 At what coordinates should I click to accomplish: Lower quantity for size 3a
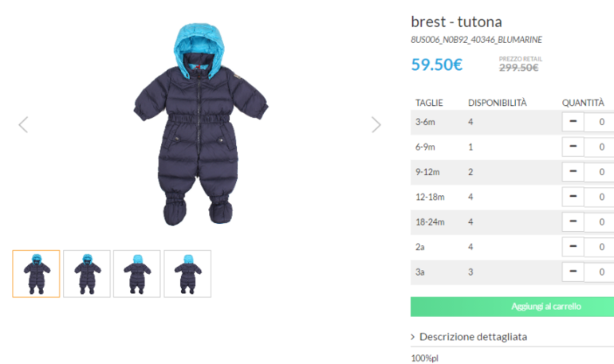click(573, 272)
